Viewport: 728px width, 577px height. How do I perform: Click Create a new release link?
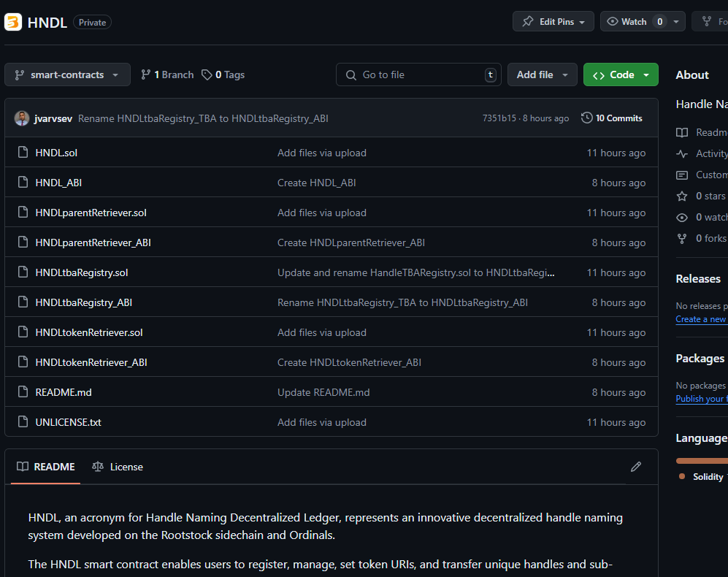[x=701, y=319]
